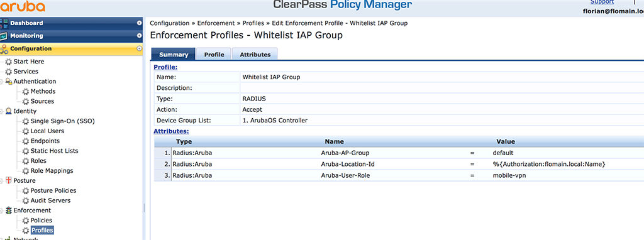The width and height of the screenshot is (644, 240).
Task: Expand the Dashboard section arrow
Action: coord(139,23)
